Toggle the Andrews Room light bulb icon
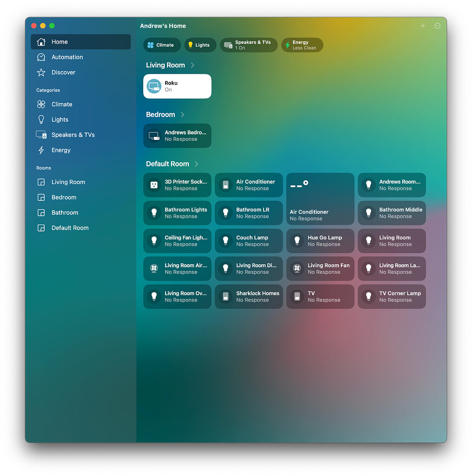 tap(368, 185)
